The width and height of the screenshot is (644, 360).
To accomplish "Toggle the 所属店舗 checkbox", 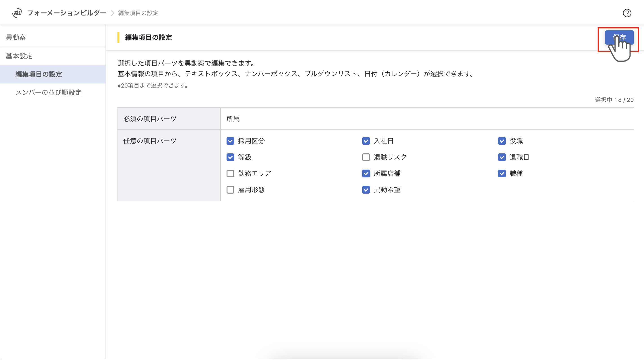I will point(366,173).
